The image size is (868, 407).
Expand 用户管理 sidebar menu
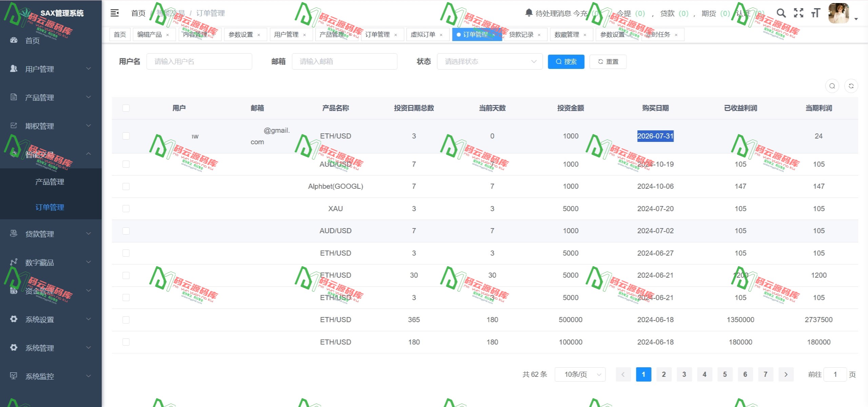[51, 69]
